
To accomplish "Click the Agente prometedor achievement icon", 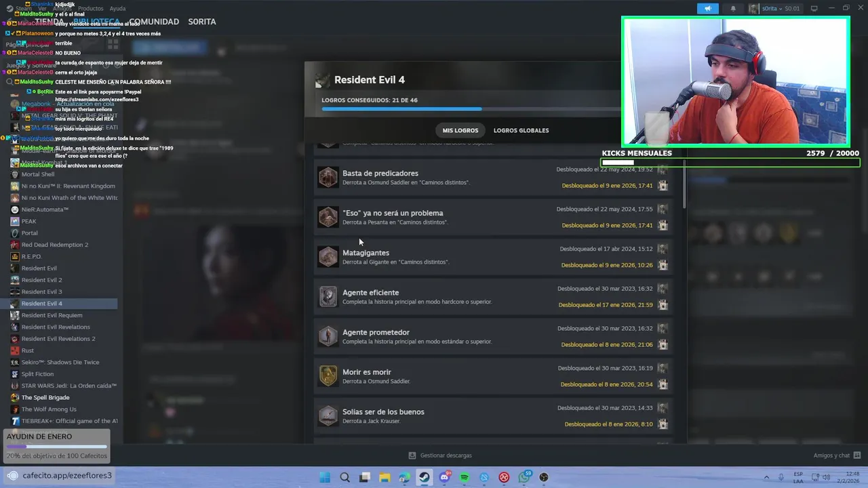I will point(328,336).
